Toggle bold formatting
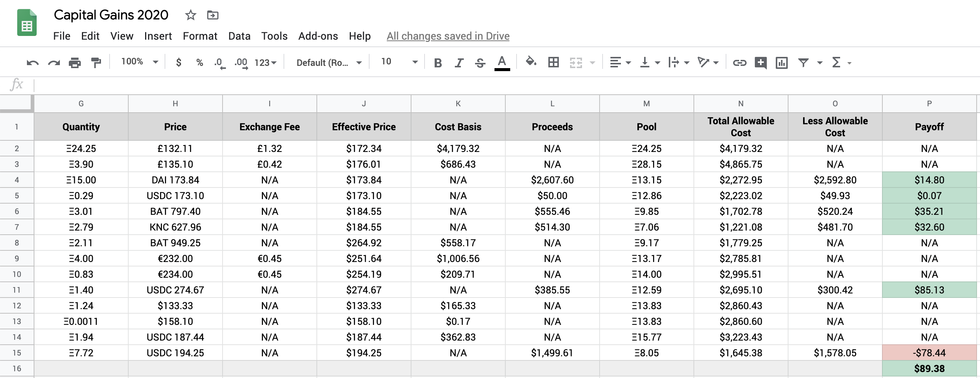The height and width of the screenshot is (378, 980). (x=438, y=63)
